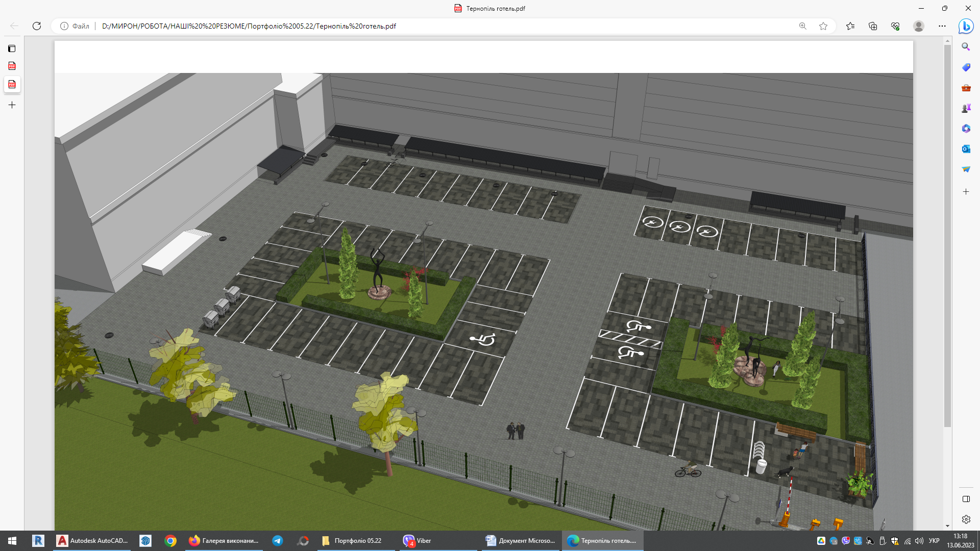Viewport: 980px width, 551px height.
Task: Click the address bar URL field
Action: coord(444,26)
